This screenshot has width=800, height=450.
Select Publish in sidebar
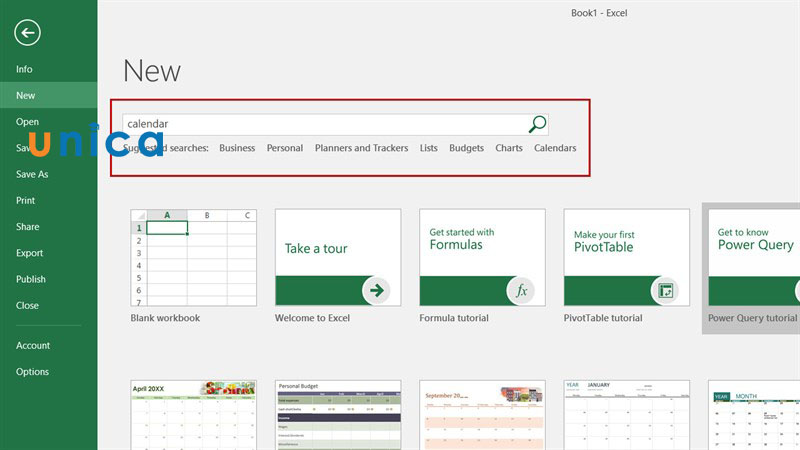coord(31,279)
